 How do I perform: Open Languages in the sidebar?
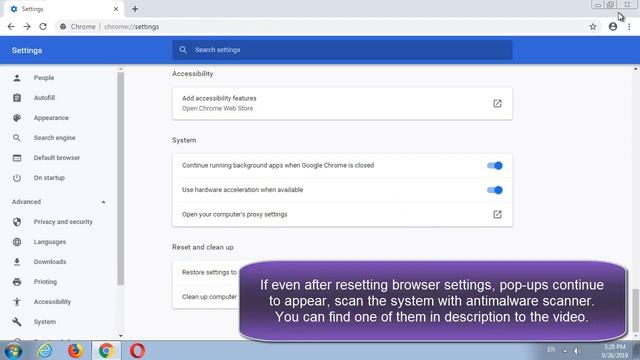pyautogui.click(x=49, y=242)
